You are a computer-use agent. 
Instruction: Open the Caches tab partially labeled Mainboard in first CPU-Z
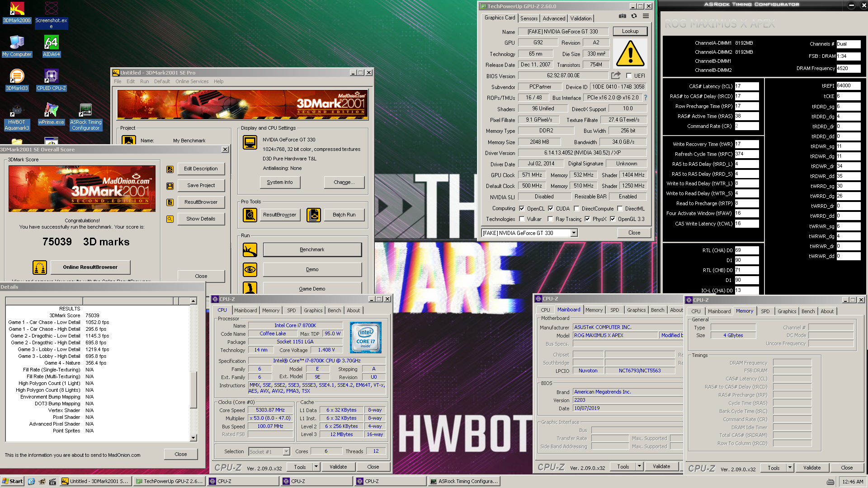(245, 310)
